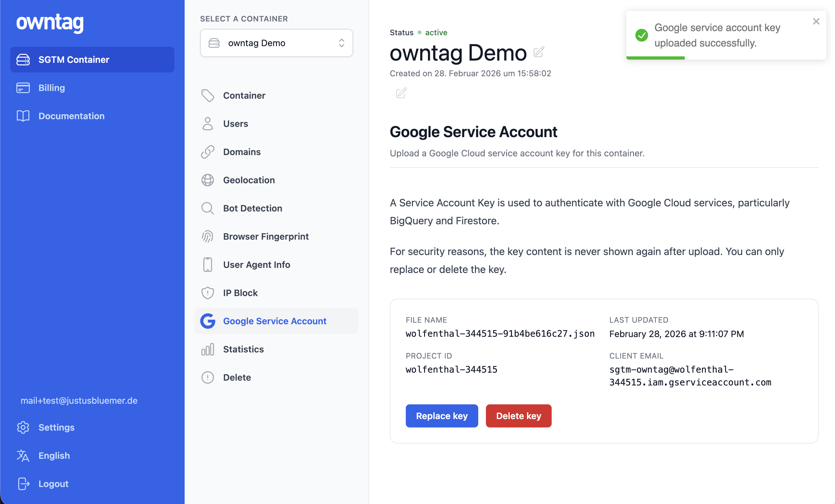Screen dimensions: 835x504
Task: Open the English language switcher
Action: 54,456
